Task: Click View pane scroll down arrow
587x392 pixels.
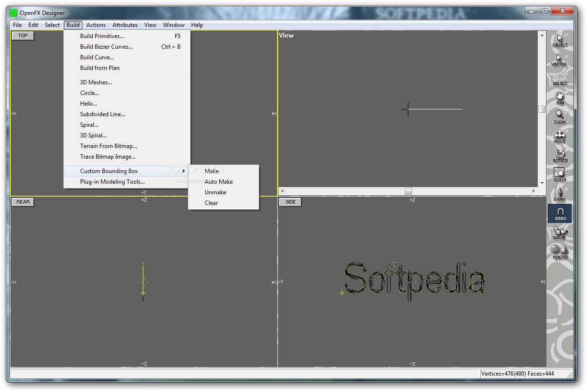Action: click(542, 183)
